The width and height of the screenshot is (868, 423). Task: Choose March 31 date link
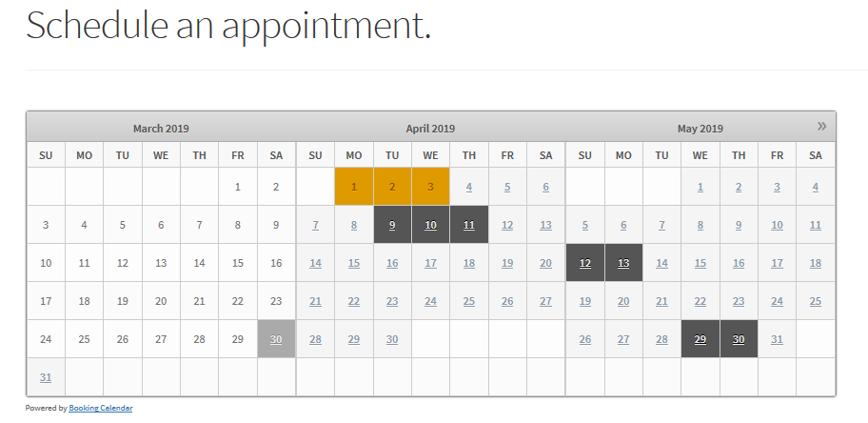coord(46,377)
